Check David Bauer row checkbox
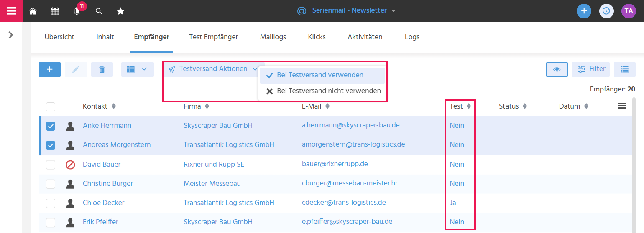The height and width of the screenshot is (233, 644). 51,165
